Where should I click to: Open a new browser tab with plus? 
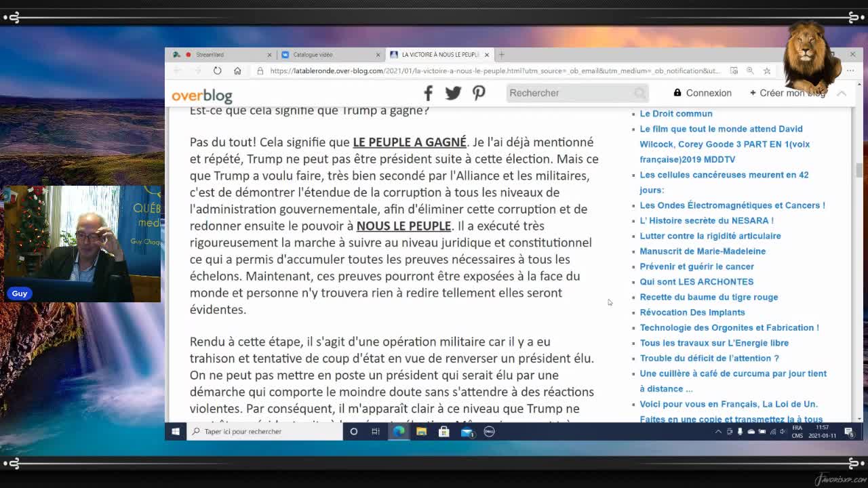pos(502,54)
